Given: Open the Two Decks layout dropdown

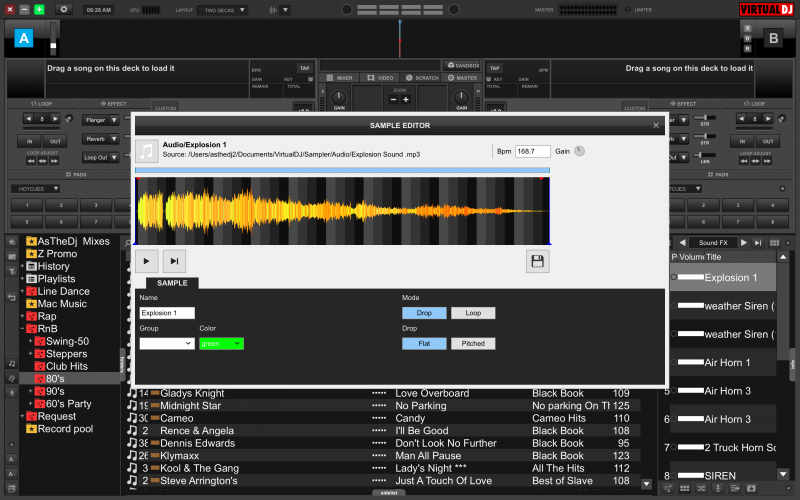Looking at the screenshot, I should coord(224,10).
